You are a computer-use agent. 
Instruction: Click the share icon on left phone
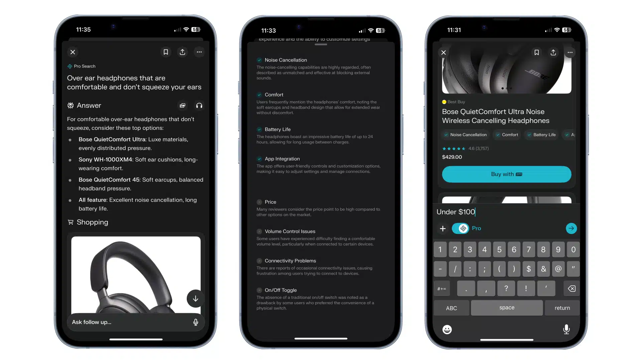click(x=182, y=52)
